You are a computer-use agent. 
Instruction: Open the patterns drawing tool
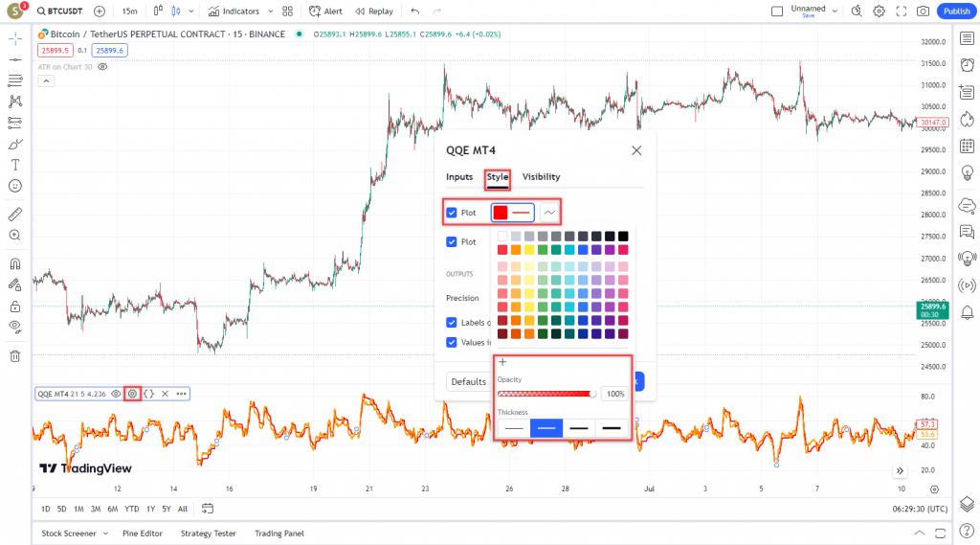15,102
